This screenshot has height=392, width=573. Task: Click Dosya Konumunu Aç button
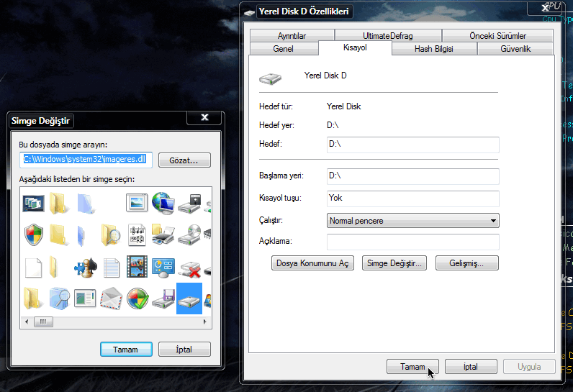coord(312,263)
